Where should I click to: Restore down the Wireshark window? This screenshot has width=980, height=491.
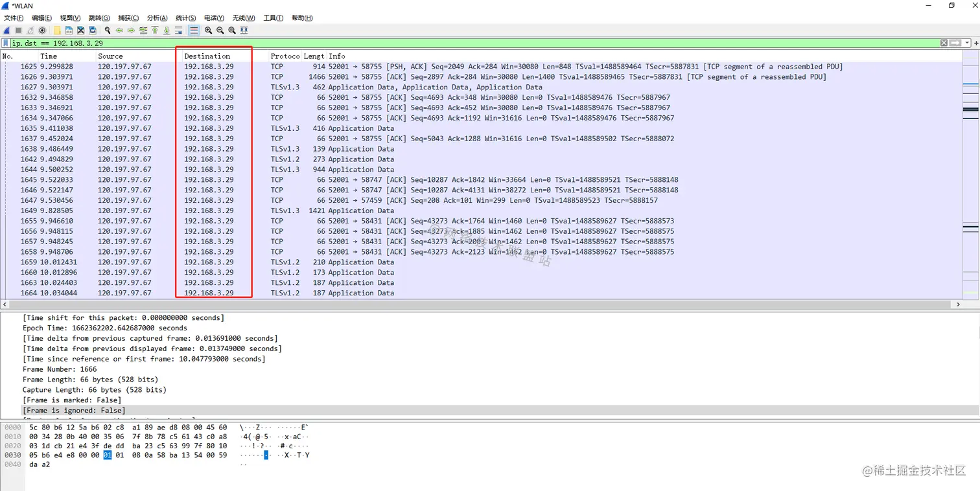point(951,5)
